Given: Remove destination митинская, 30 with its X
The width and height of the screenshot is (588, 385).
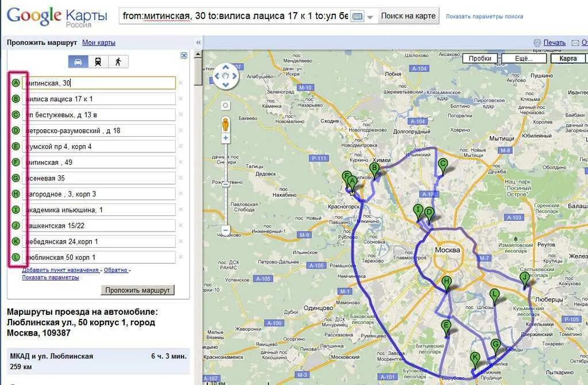Looking at the screenshot, I should 181,83.
